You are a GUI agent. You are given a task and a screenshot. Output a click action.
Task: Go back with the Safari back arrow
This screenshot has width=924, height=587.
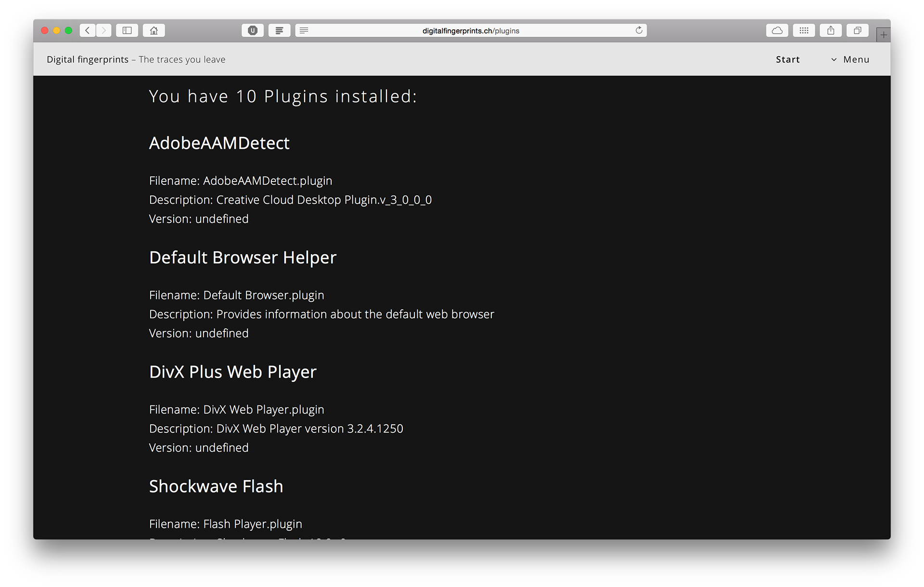coord(88,30)
